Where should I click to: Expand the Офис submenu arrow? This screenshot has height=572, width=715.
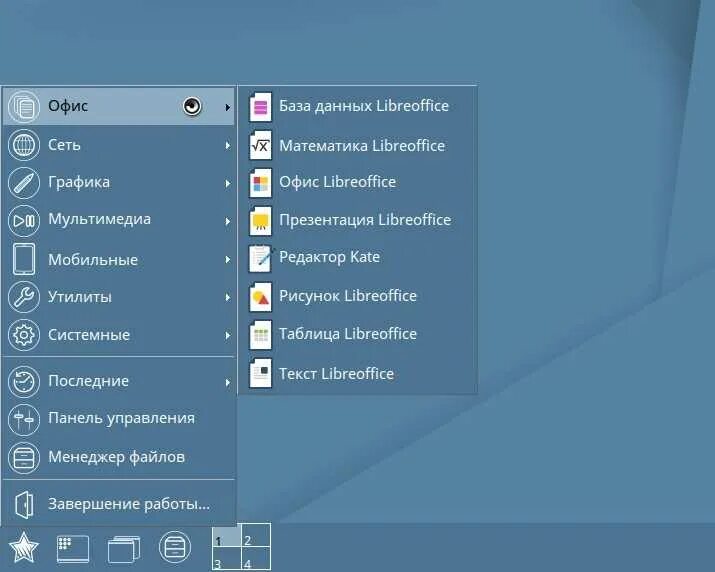tap(227, 107)
